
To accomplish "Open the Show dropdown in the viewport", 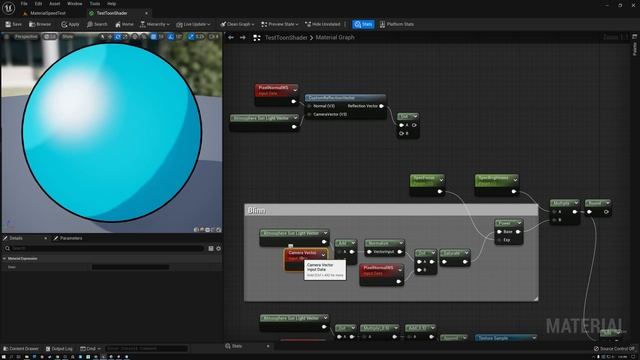I will tap(67, 37).
